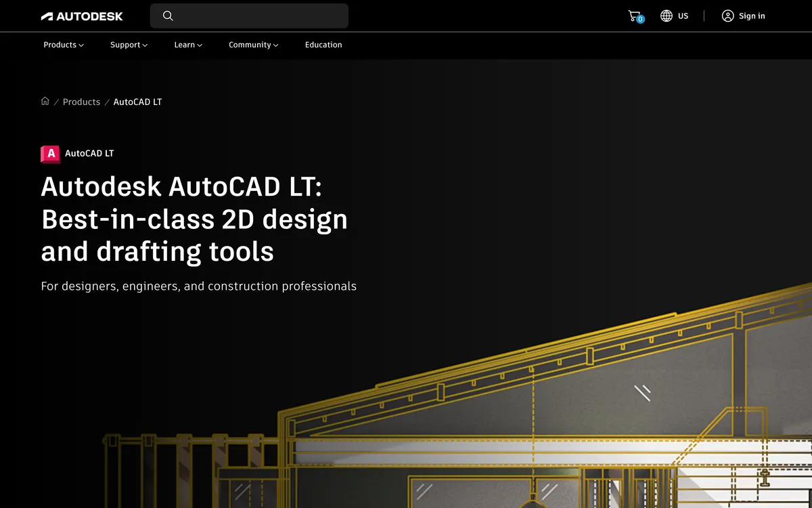Open the shopping cart
Image resolution: width=812 pixels, height=508 pixels.
click(x=635, y=16)
